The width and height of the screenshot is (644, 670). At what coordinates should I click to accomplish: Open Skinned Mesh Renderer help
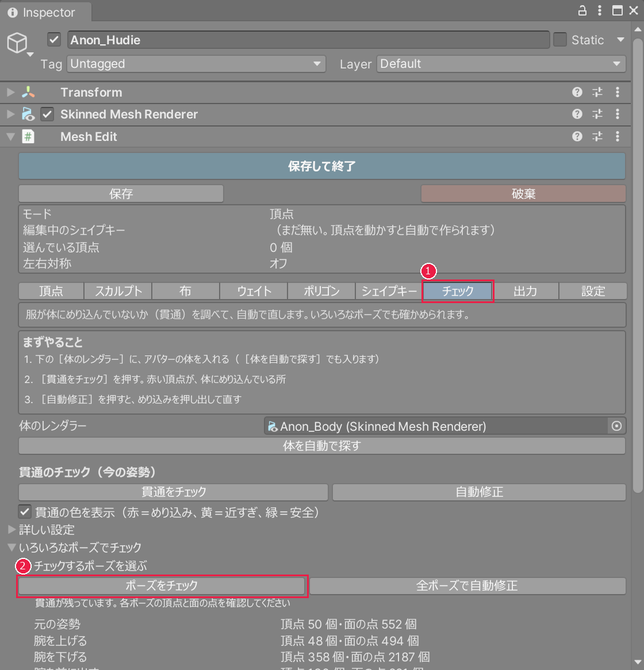pyautogui.click(x=577, y=114)
